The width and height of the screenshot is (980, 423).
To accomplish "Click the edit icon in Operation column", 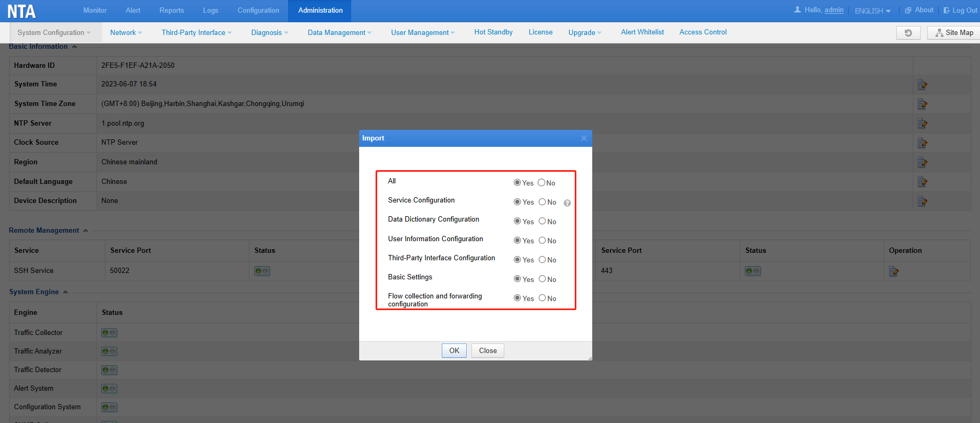I will click(x=894, y=271).
